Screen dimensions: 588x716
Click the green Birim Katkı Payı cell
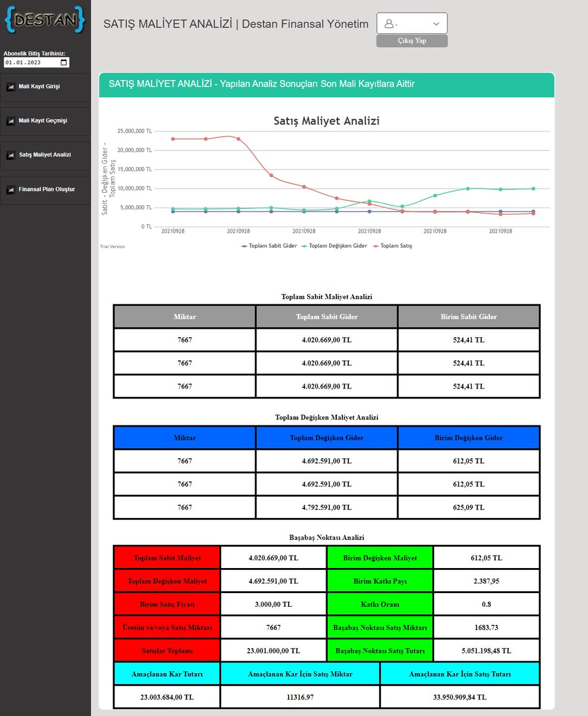pyautogui.click(x=380, y=581)
